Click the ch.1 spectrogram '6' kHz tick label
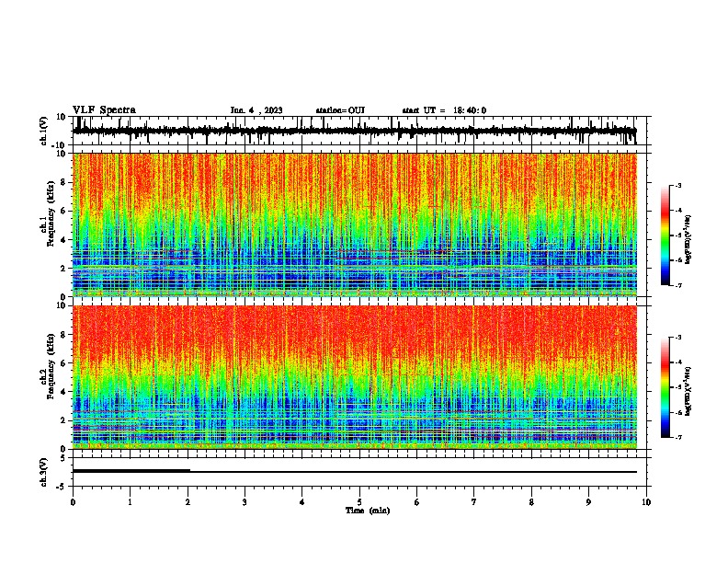Viewport: 728px width, 563px height. coord(63,212)
